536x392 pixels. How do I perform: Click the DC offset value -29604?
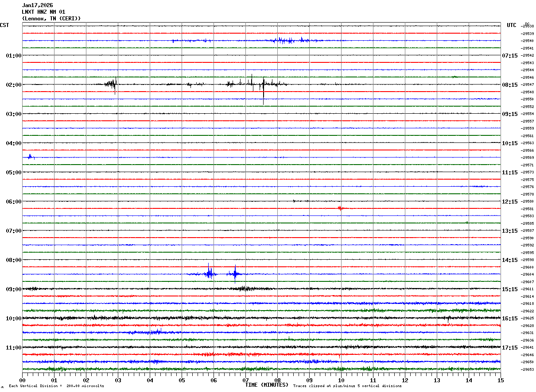(x=528, y=274)
